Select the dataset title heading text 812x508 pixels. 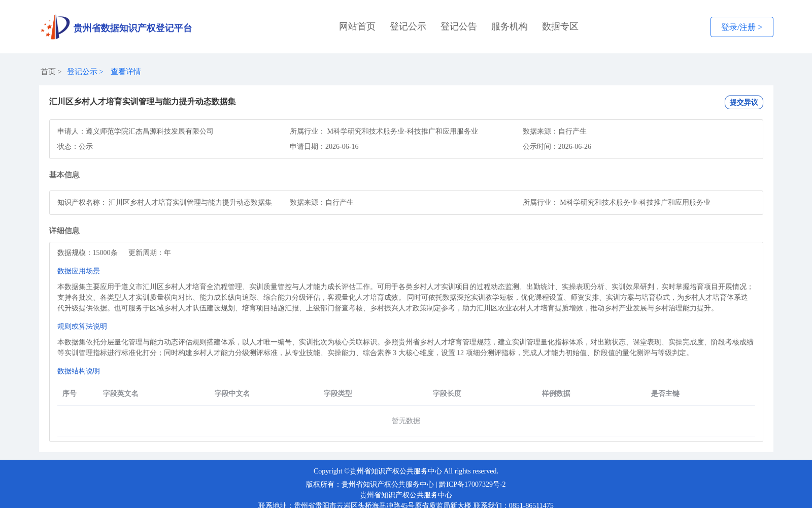[143, 102]
